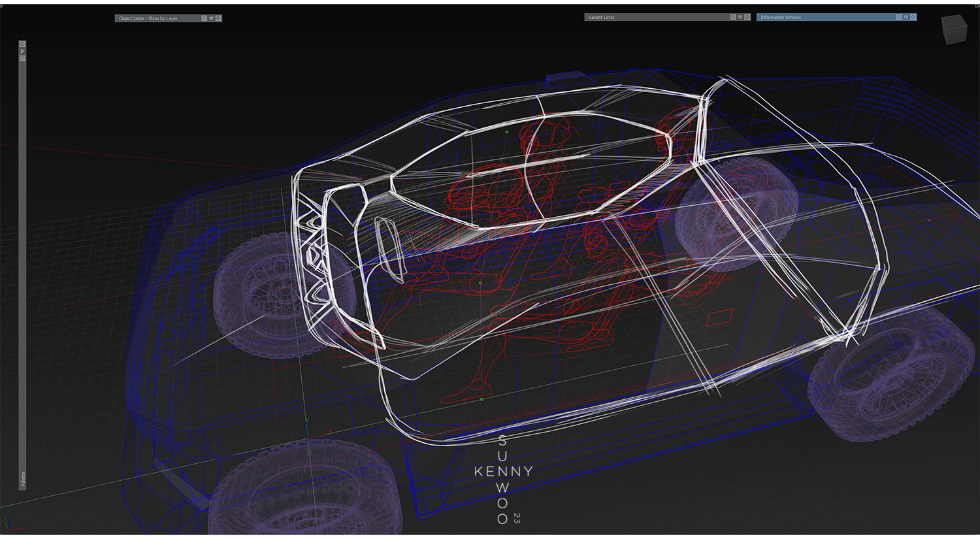Expand the Variant Lister title bar arrow
The width and height of the screenshot is (980, 539).
click(x=740, y=17)
